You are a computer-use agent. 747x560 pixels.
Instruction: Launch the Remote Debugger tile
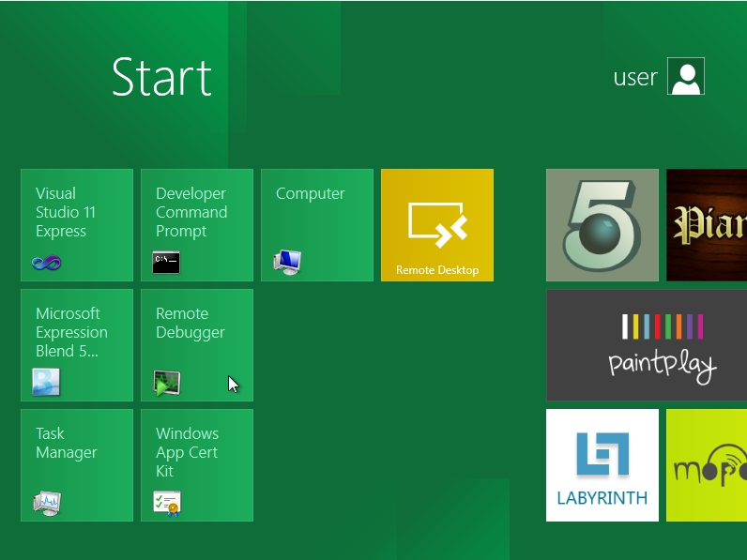pyautogui.click(x=197, y=345)
